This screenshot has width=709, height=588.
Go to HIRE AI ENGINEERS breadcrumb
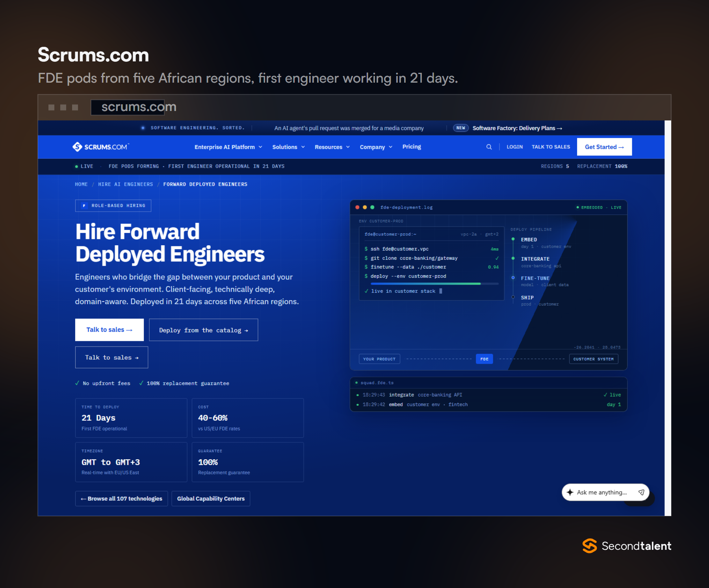[x=125, y=184]
